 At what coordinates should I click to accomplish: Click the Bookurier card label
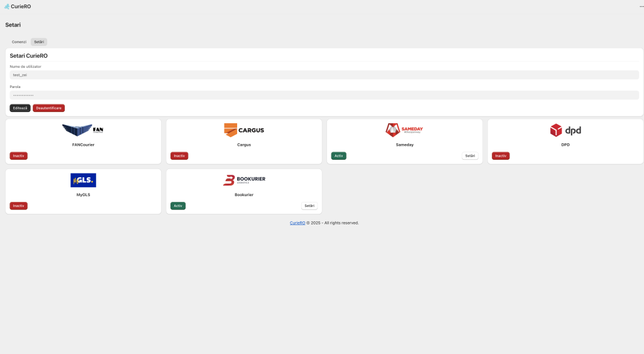244,195
